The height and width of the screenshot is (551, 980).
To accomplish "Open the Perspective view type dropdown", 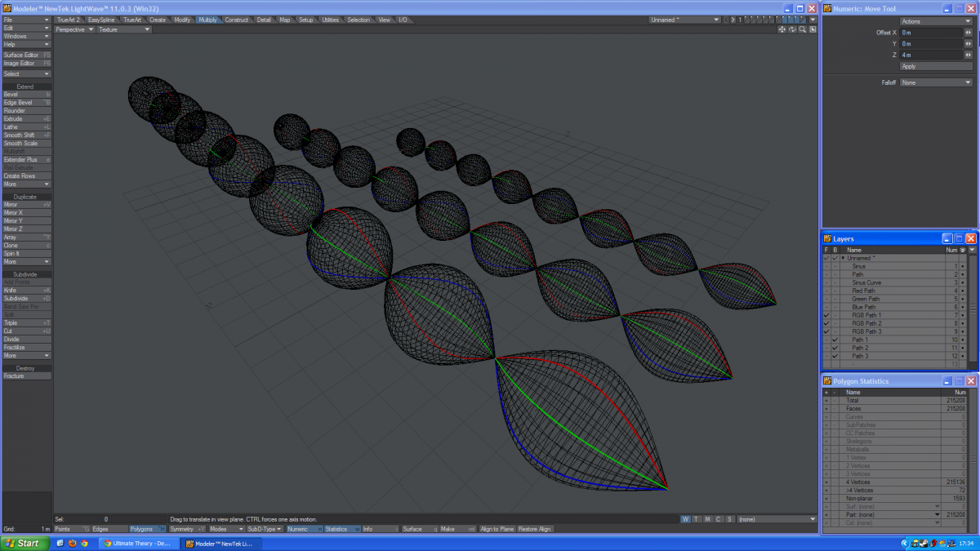I will click(x=74, y=29).
